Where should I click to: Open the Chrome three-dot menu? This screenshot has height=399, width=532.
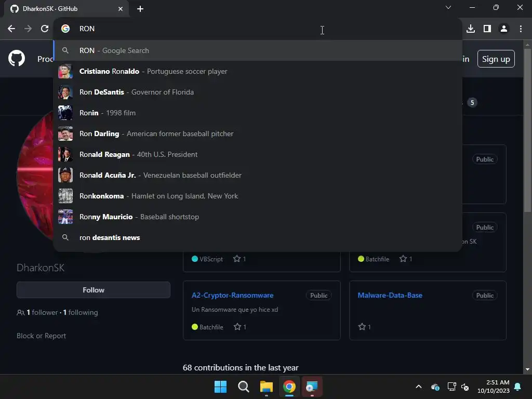[x=521, y=29]
